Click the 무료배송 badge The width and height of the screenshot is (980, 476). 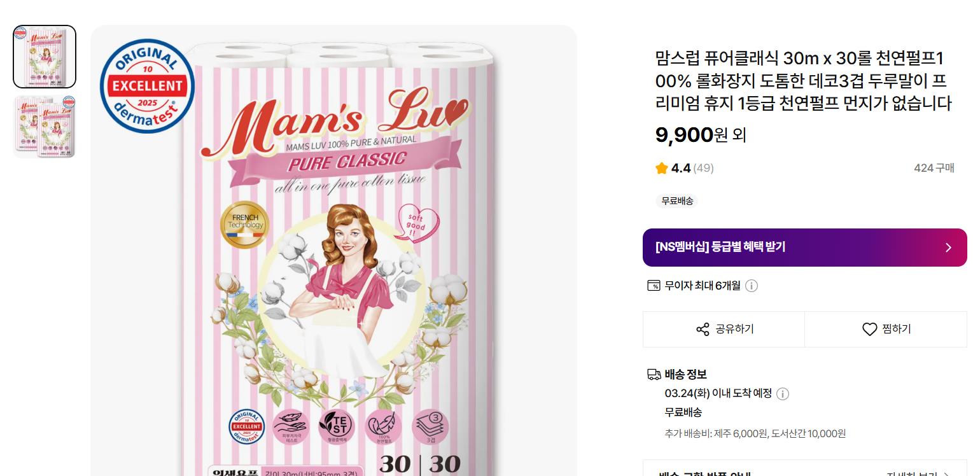coord(677,201)
